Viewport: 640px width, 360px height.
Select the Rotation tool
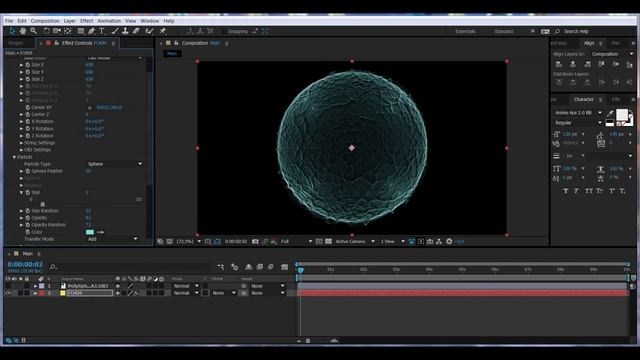(46, 31)
